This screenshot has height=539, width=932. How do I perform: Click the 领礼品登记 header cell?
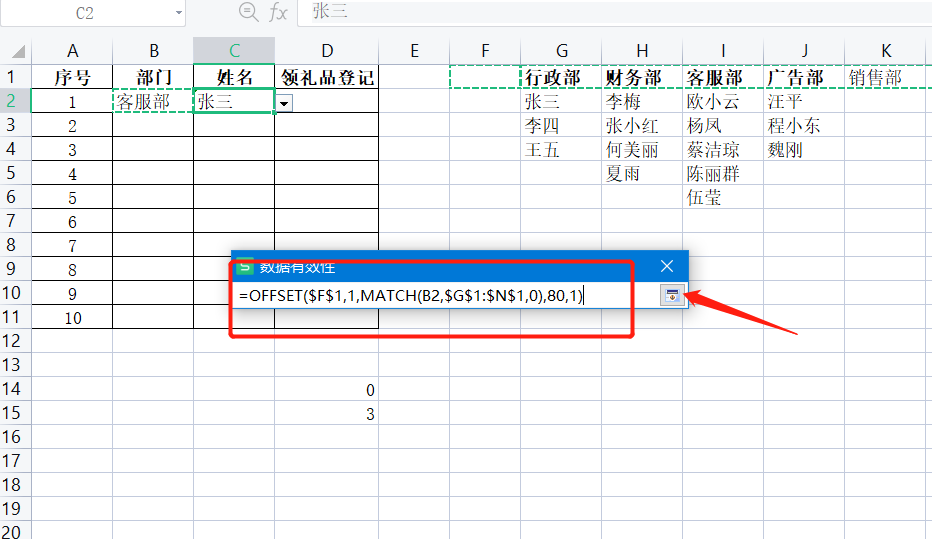[327, 77]
